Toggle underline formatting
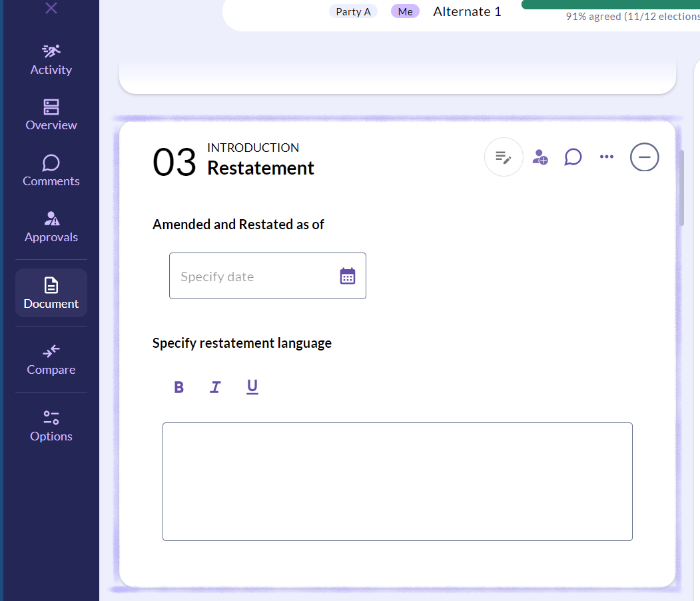 coord(252,387)
